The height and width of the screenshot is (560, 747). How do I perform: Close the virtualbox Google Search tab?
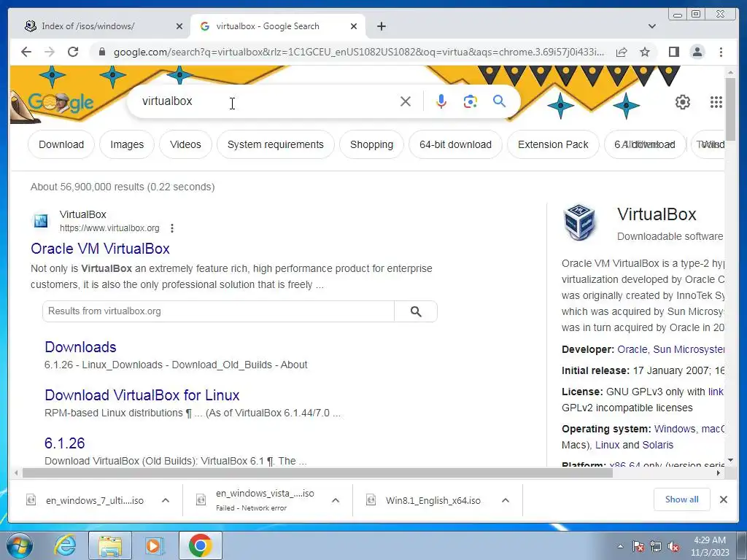(x=354, y=26)
